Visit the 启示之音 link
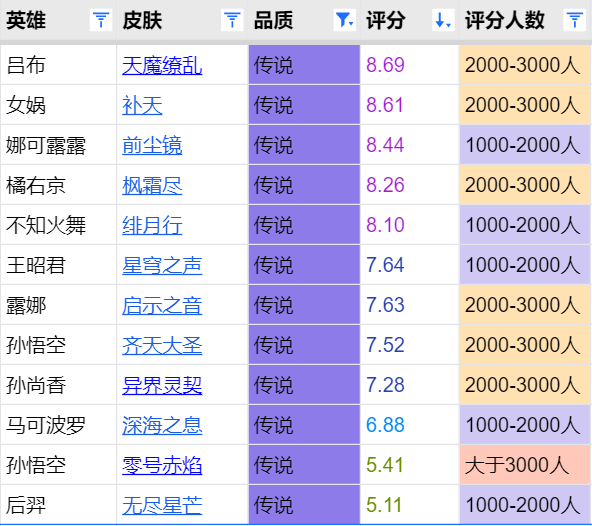This screenshot has height=526, width=592. coord(162,305)
